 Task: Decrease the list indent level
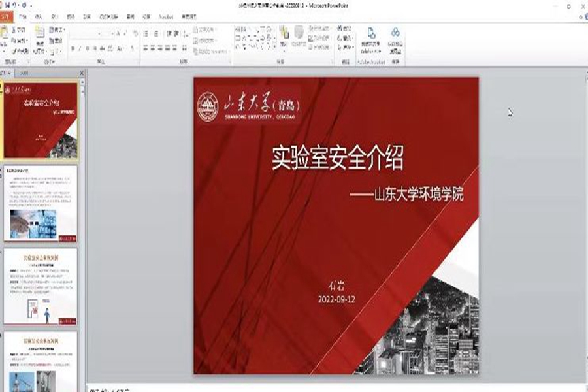pyautogui.click(x=169, y=33)
